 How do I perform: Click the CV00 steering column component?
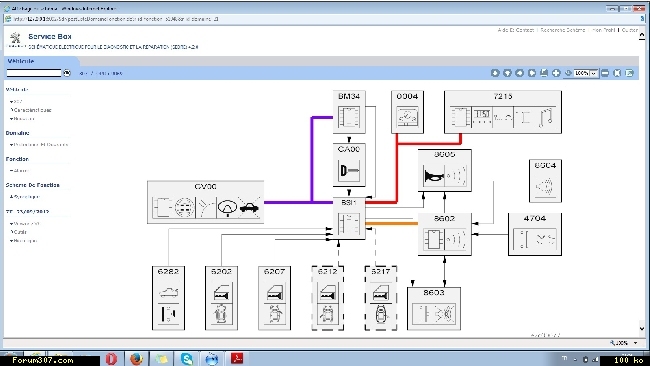click(206, 202)
